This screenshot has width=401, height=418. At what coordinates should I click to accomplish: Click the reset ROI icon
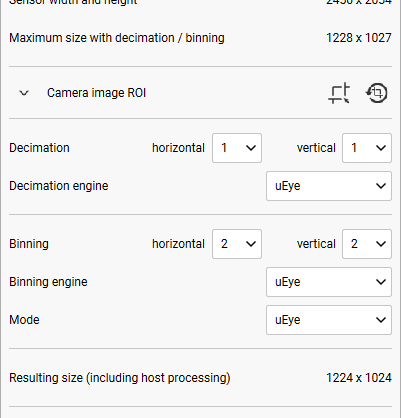tap(377, 93)
